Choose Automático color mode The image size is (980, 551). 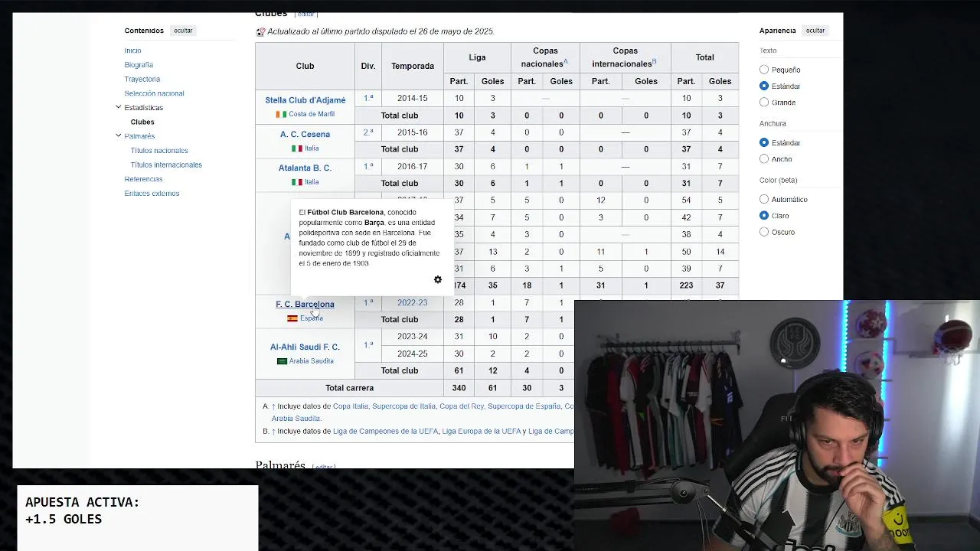click(x=764, y=199)
